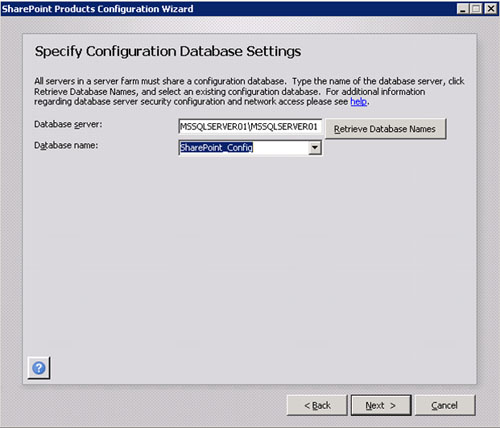The image size is (500, 428).
Task: Click the 'Database server:' label
Action: (68, 124)
